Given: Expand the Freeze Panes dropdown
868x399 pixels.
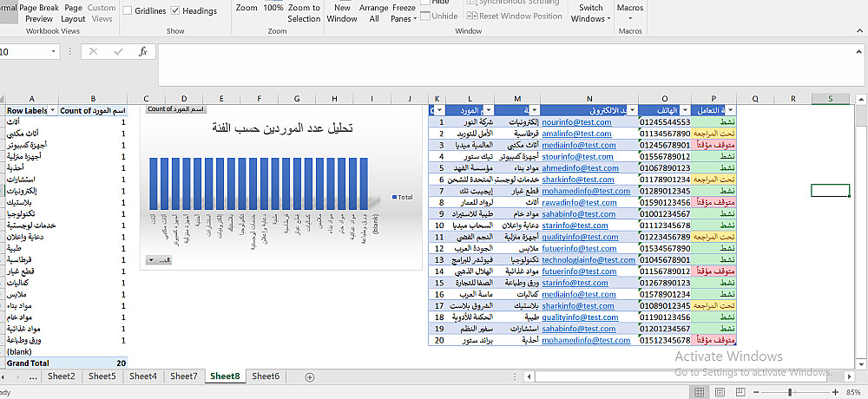Looking at the screenshot, I should point(404,13).
